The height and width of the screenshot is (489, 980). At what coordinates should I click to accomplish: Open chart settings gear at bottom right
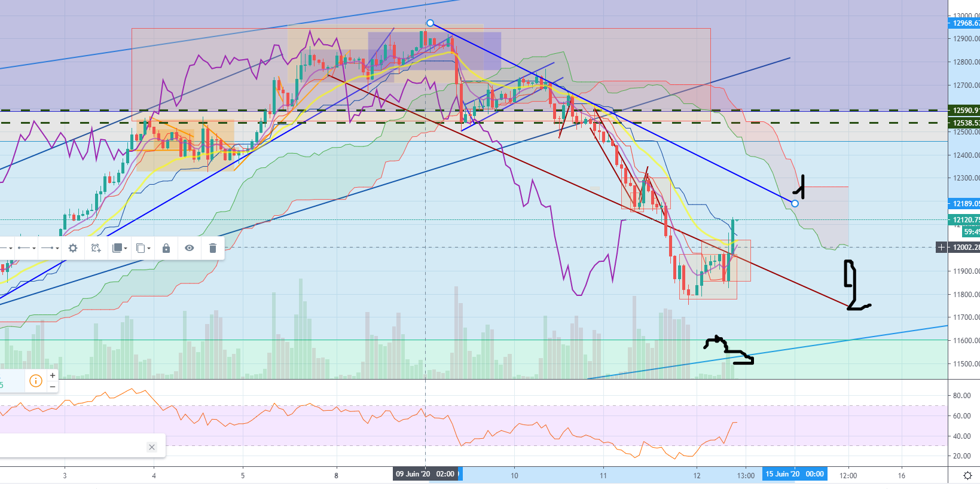(x=967, y=476)
